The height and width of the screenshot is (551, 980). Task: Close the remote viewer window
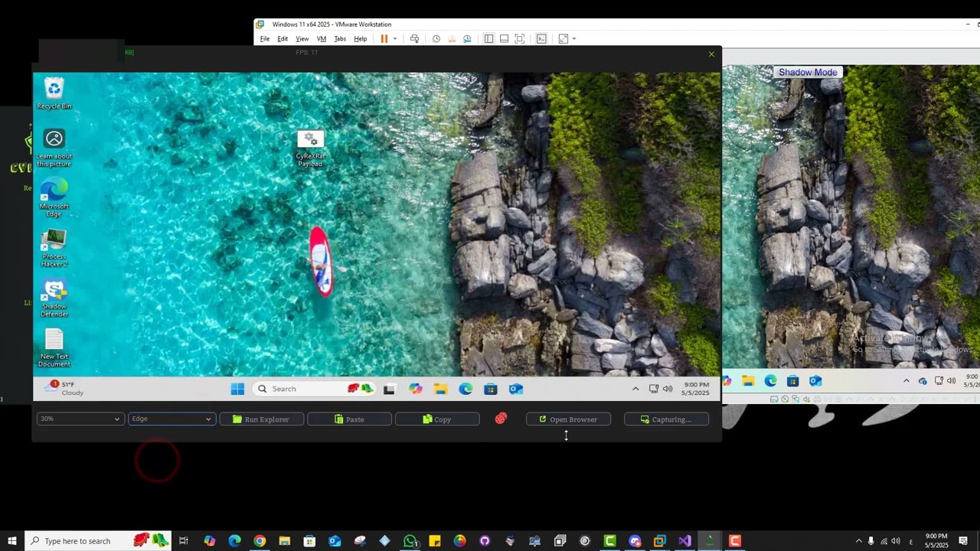click(711, 54)
